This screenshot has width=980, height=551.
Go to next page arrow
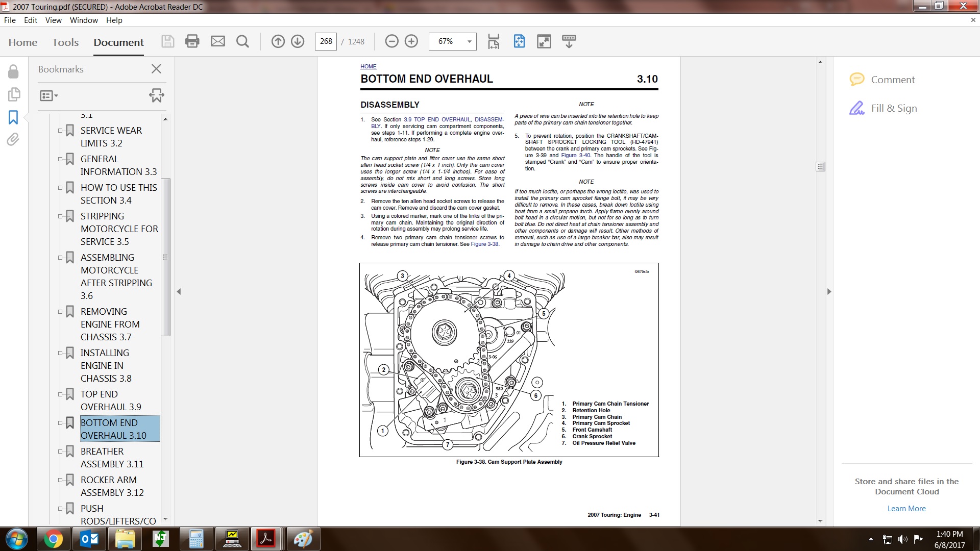(x=298, y=41)
